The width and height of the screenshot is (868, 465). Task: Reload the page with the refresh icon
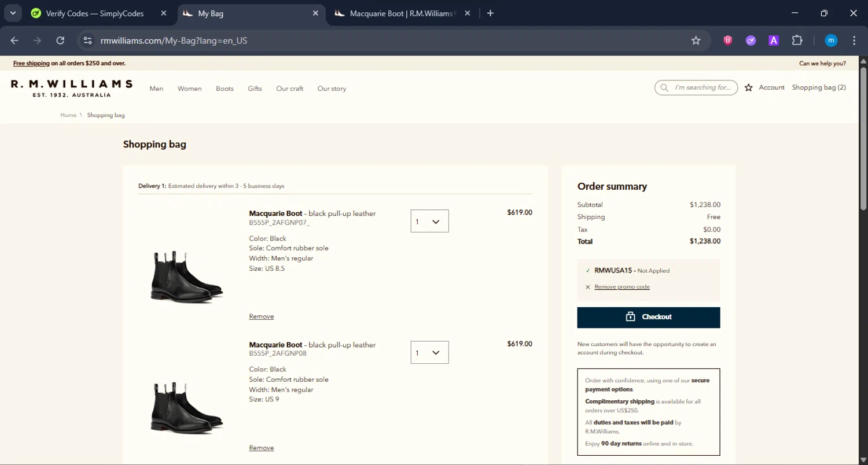[x=60, y=40]
